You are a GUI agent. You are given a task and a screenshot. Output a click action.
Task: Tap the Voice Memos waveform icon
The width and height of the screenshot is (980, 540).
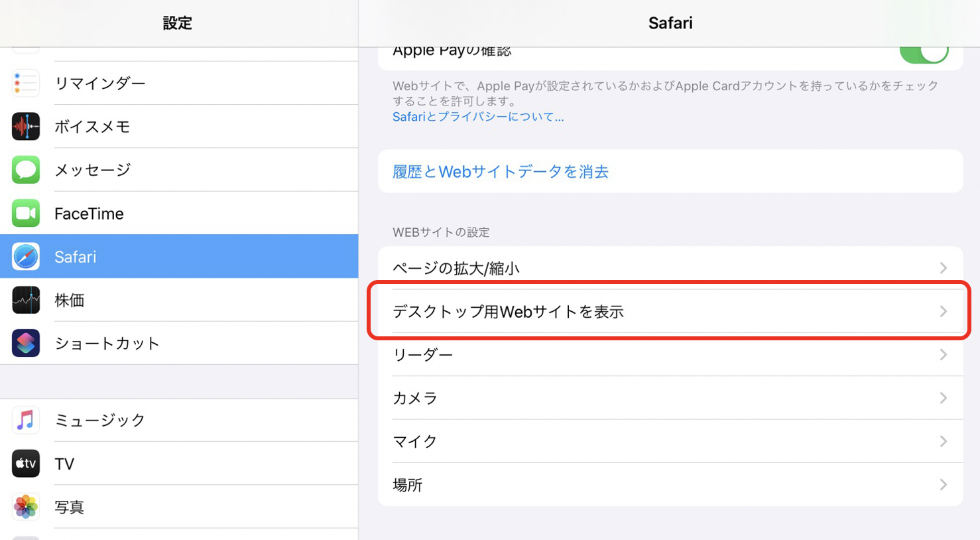pos(26,126)
